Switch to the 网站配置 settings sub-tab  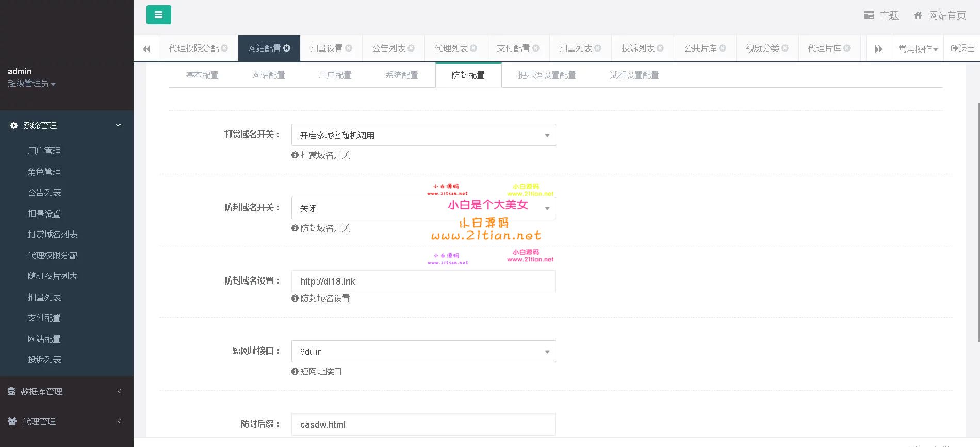coord(268,75)
